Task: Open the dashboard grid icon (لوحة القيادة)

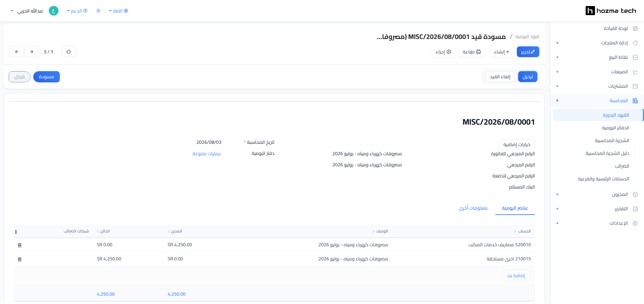Action: [x=635, y=29]
